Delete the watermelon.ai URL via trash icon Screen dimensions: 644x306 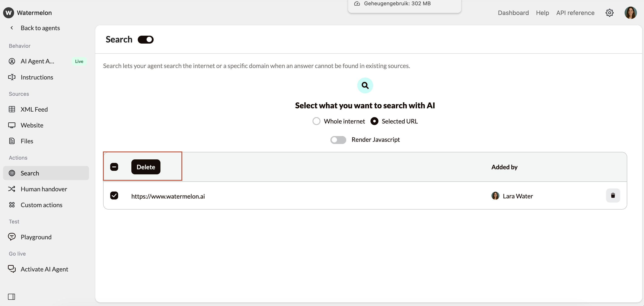tap(613, 195)
